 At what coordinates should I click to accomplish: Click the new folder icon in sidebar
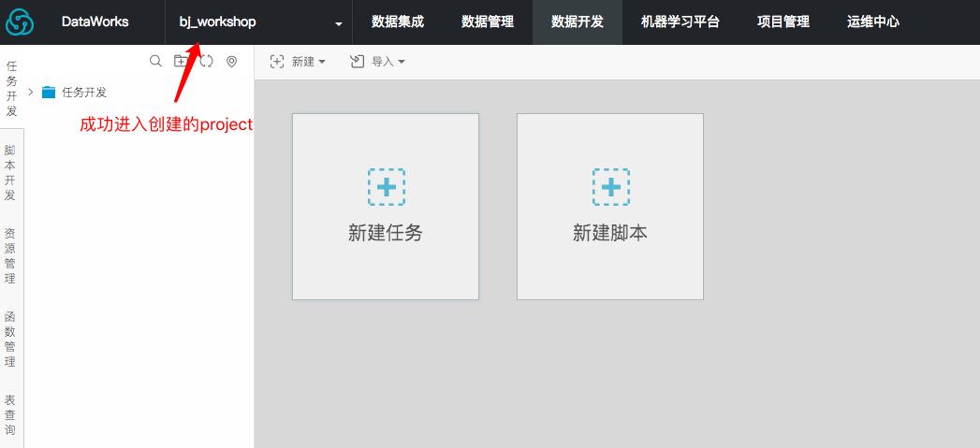[181, 61]
